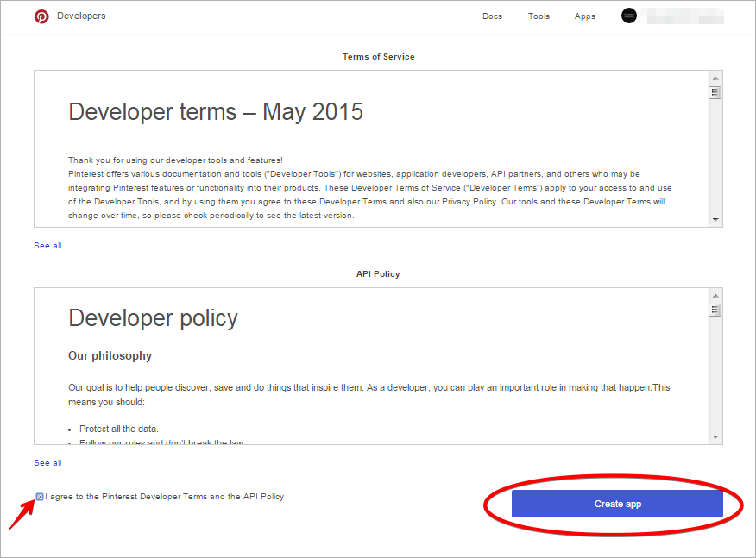This screenshot has width=756, height=558.
Task: Click the Pinterest logo icon
Action: pos(41,16)
